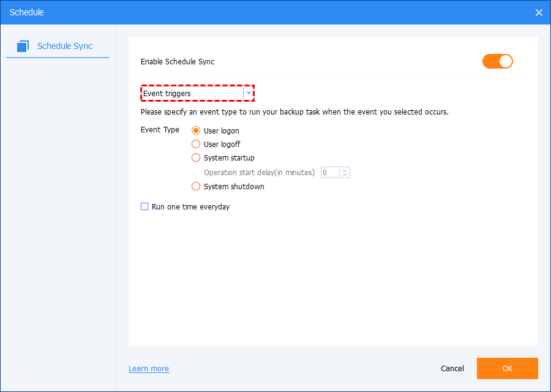Expand the schedule type dropdown arrow

click(249, 94)
